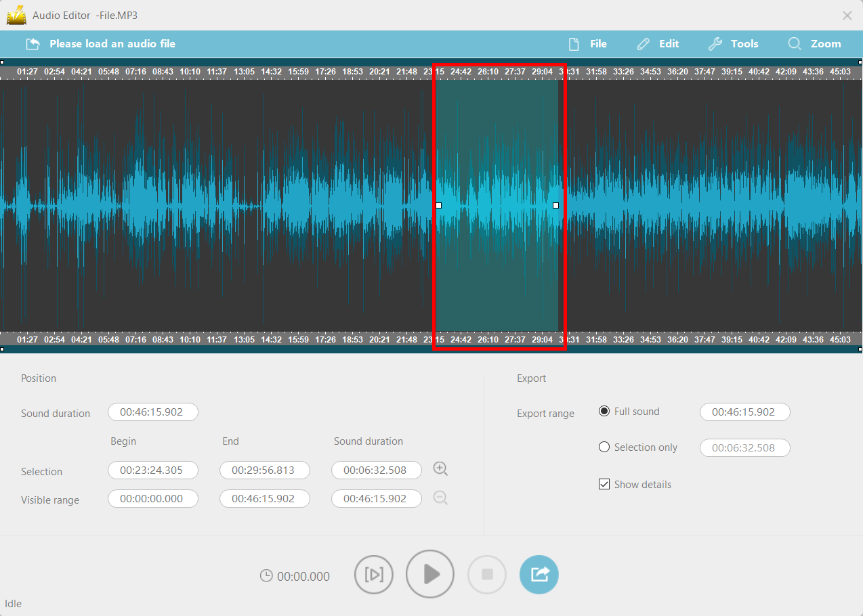Click the Idle status label
This screenshot has width=863, height=616.
12,603
